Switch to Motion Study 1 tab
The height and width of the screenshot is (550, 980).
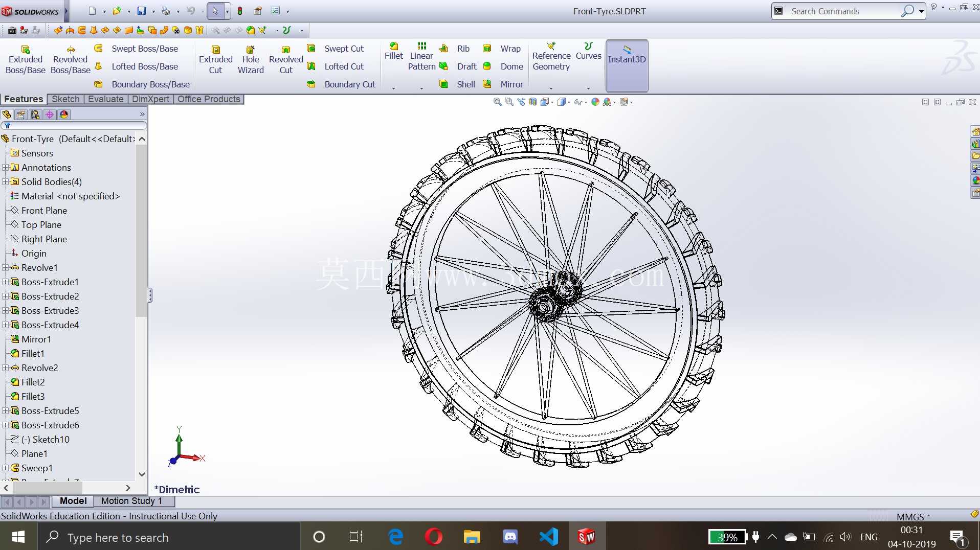[x=131, y=501]
